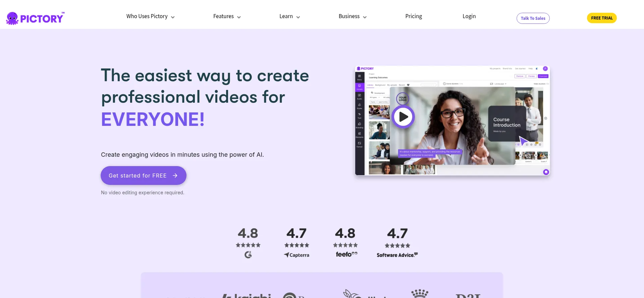The image size is (644, 298).
Task: Open the Login page
Action: pyautogui.click(x=469, y=16)
